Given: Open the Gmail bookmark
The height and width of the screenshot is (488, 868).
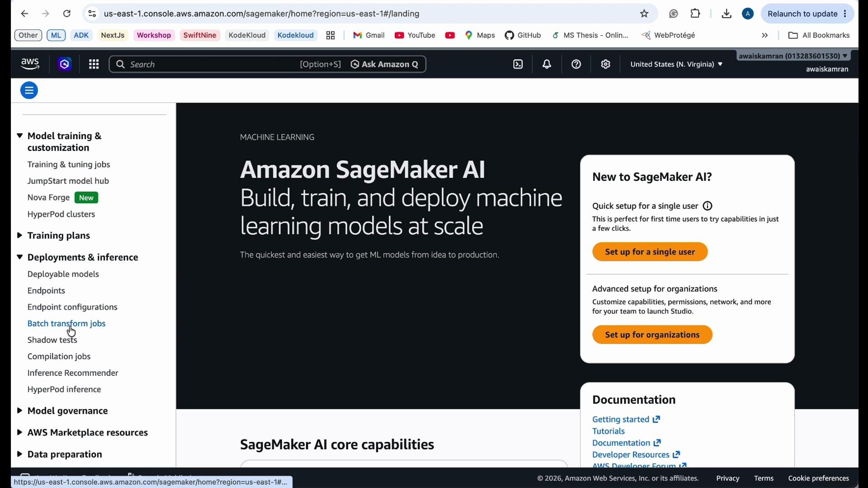Looking at the screenshot, I should pyautogui.click(x=369, y=36).
